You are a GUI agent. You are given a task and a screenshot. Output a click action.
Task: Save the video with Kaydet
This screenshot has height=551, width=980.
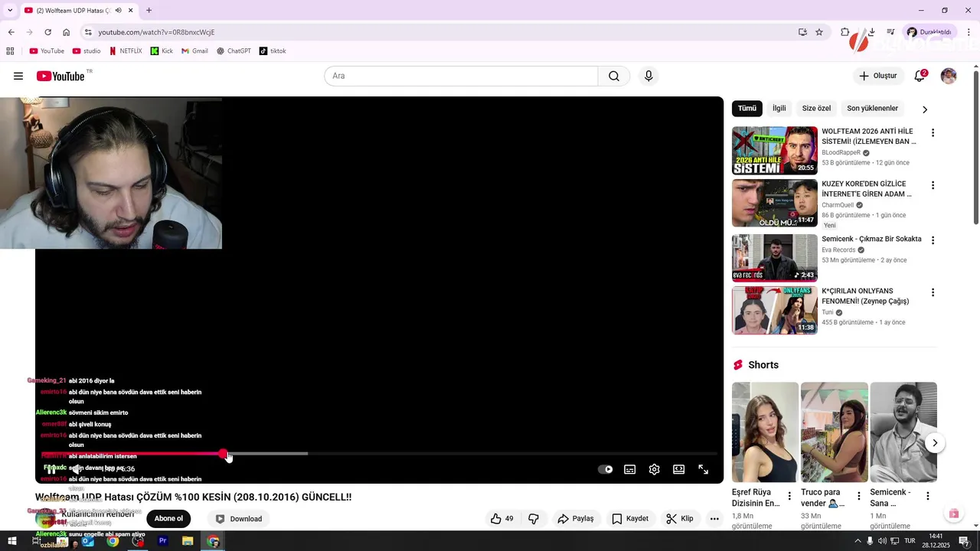pyautogui.click(x=630, y=519)
